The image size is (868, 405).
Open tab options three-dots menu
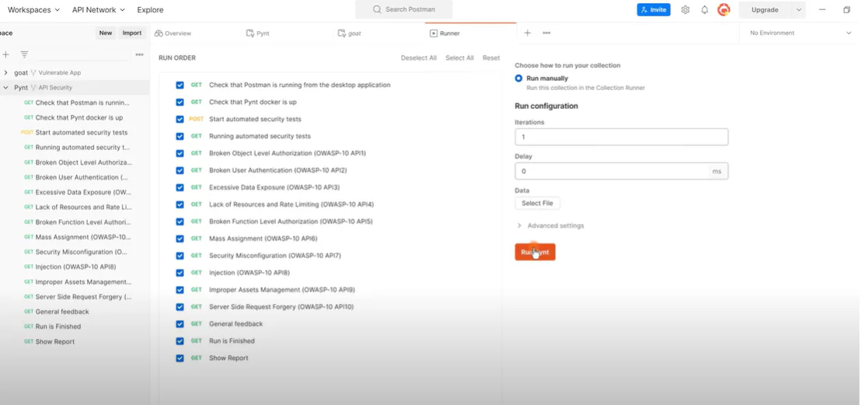546,33
